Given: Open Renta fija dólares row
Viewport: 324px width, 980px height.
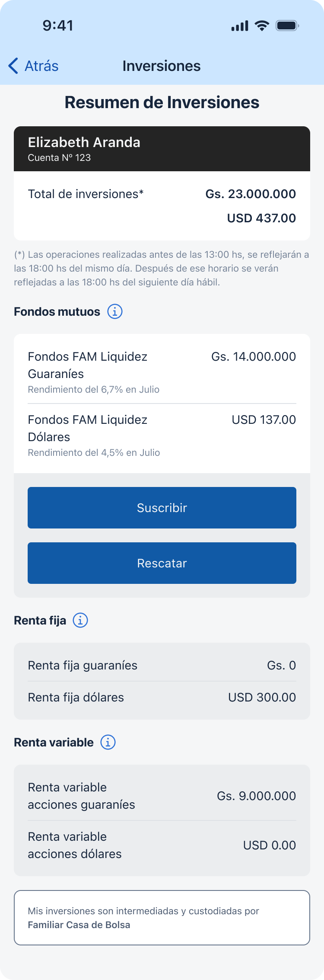Looking at the screenshot, I should [x=162, y=697].
